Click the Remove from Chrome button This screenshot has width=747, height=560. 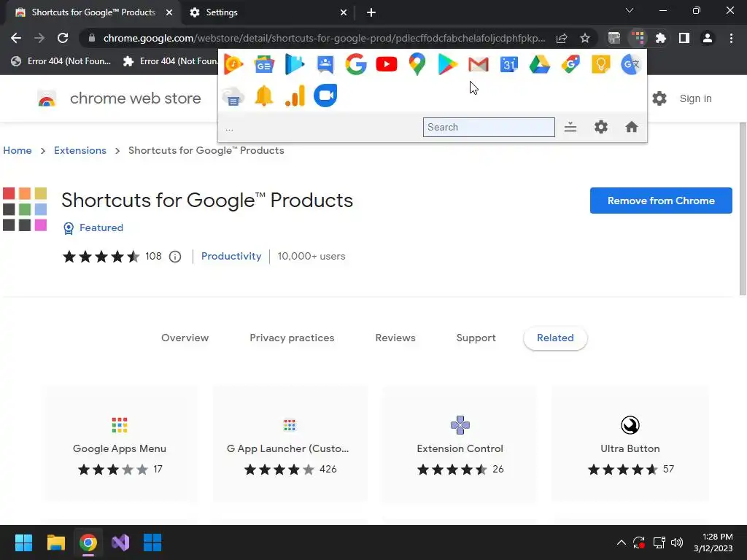click(x=661, y=201)
